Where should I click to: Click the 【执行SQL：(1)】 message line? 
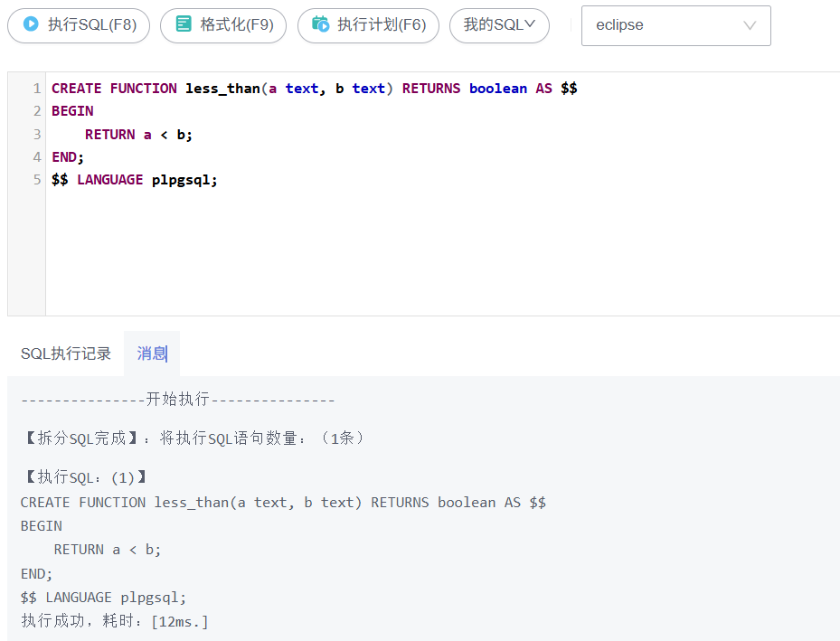85,477
